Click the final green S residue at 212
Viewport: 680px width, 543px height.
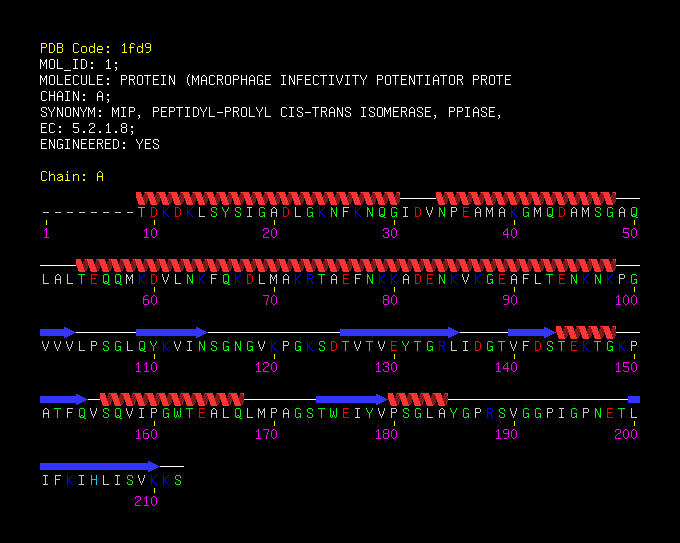pos(178,481)
